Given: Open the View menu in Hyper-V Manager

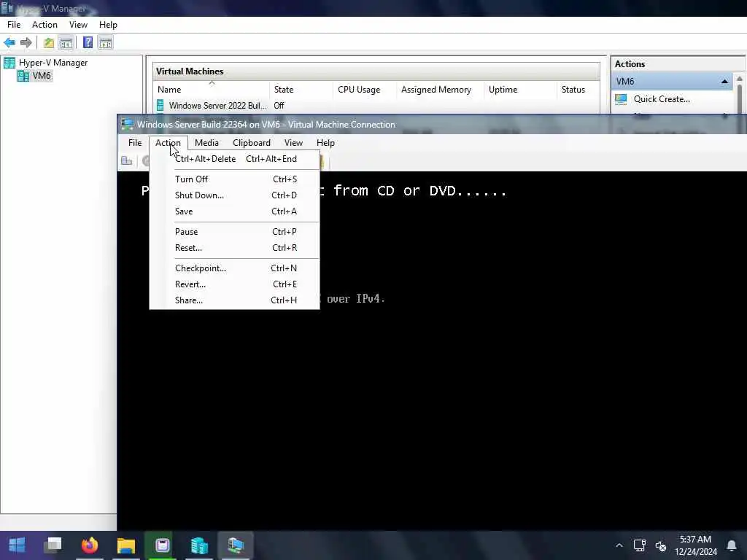Looking at the screenshot, I should pos(78,25).
